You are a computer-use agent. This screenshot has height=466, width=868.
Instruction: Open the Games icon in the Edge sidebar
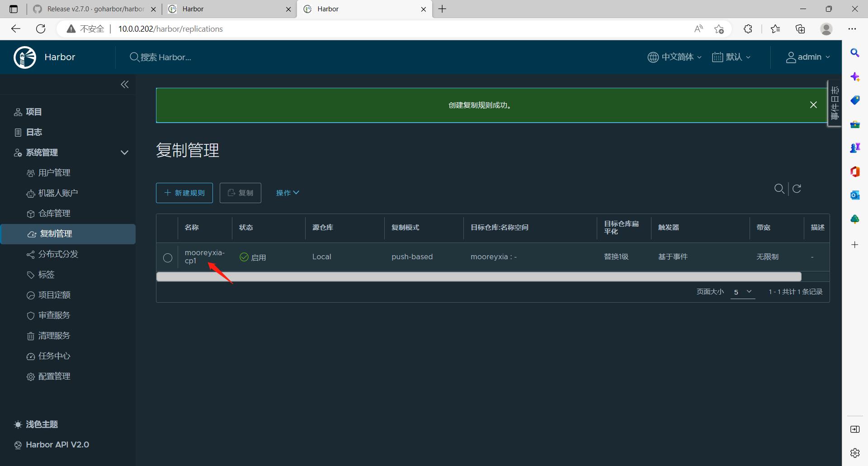[855, 147]
